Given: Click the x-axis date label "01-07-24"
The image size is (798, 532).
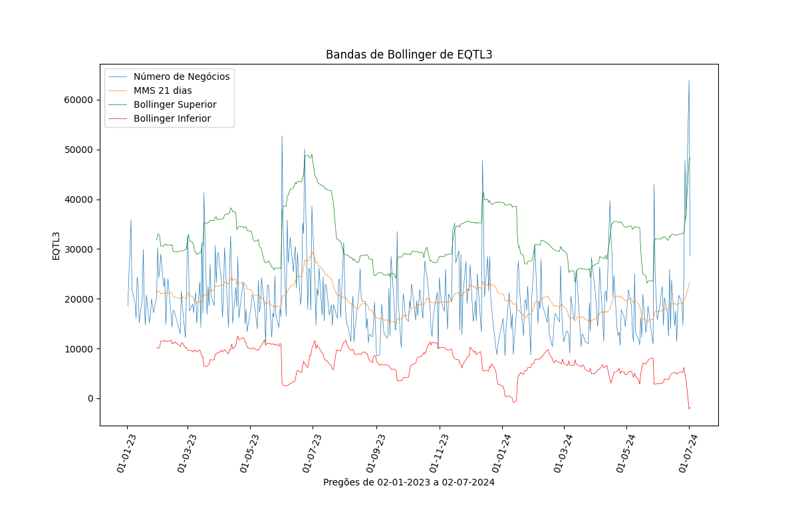Looking at the screenshot, I should click(688, 453).
